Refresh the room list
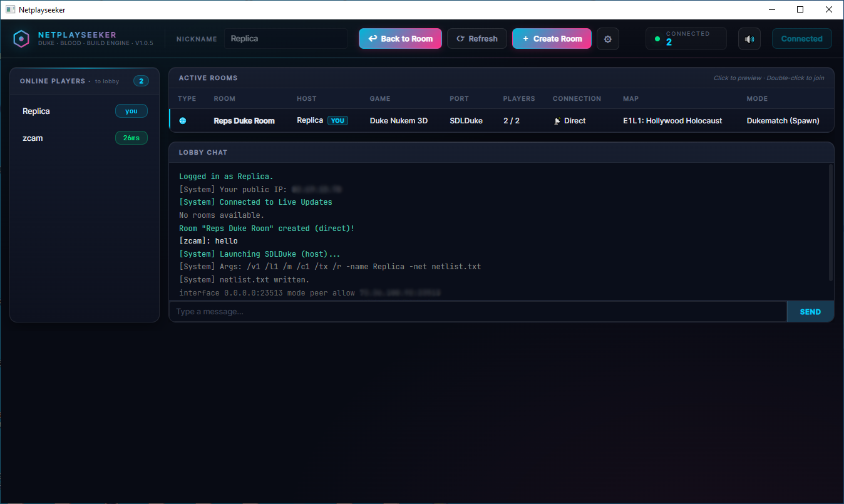844x504 pixels. pyautogui.click(x=476, y=39)
